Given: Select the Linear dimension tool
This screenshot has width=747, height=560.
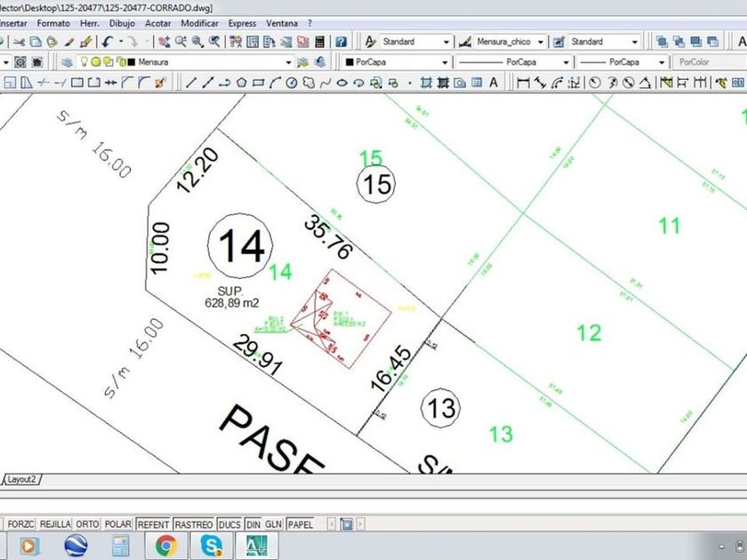Looking at the screenshot, I should (523, 83).
